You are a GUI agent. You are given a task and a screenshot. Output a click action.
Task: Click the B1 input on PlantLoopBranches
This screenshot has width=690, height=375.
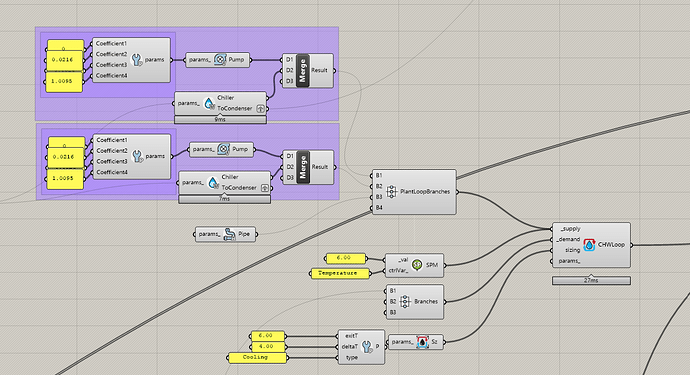(379, 176)
